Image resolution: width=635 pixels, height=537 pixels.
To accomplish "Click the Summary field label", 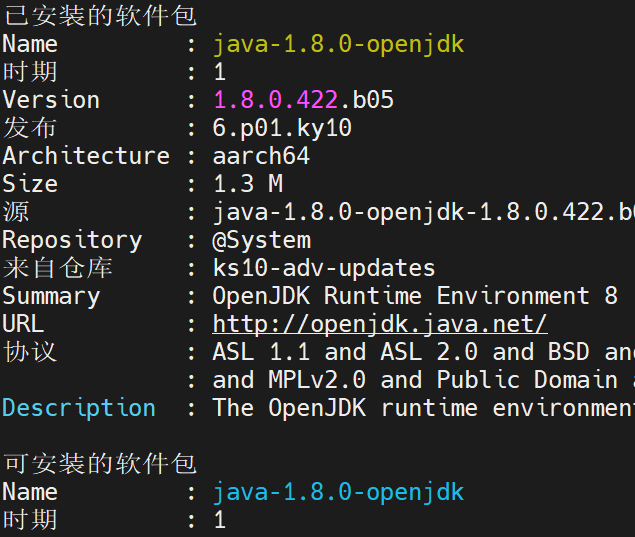I will [x=51, y=296].
